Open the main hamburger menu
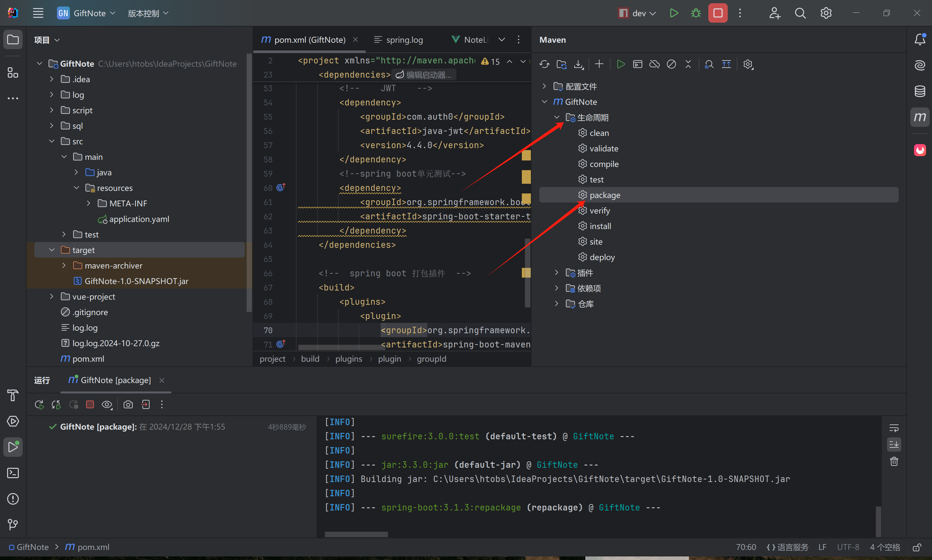The height and width of the screenshot is (560, 932). (38, 13)
